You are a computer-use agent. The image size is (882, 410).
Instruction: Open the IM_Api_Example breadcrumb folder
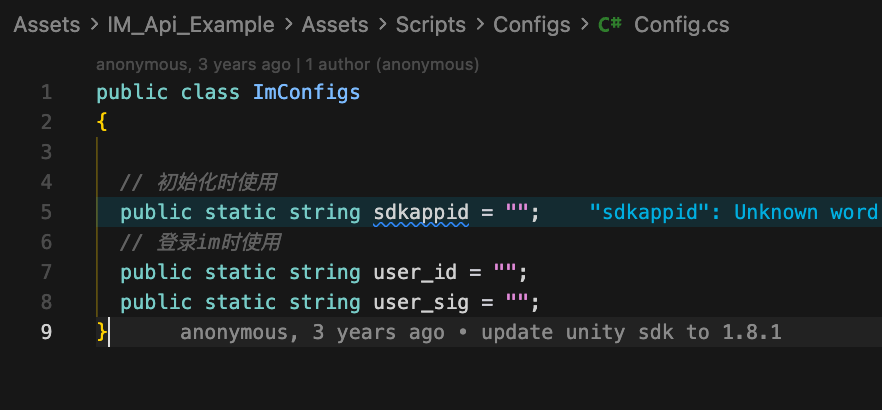(190, 25)
